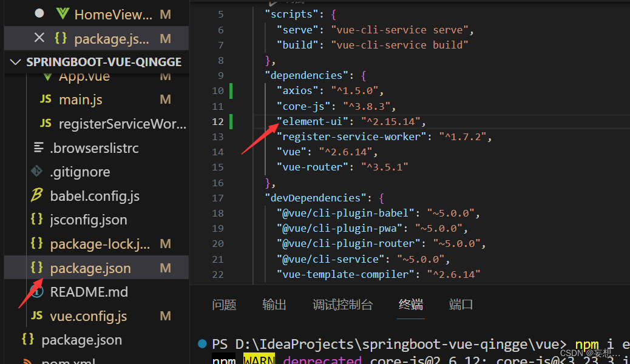The height and width of the screenshot is (364, 630).
Task: Open .browserslistrc file
Action: [x=95, y=148]
